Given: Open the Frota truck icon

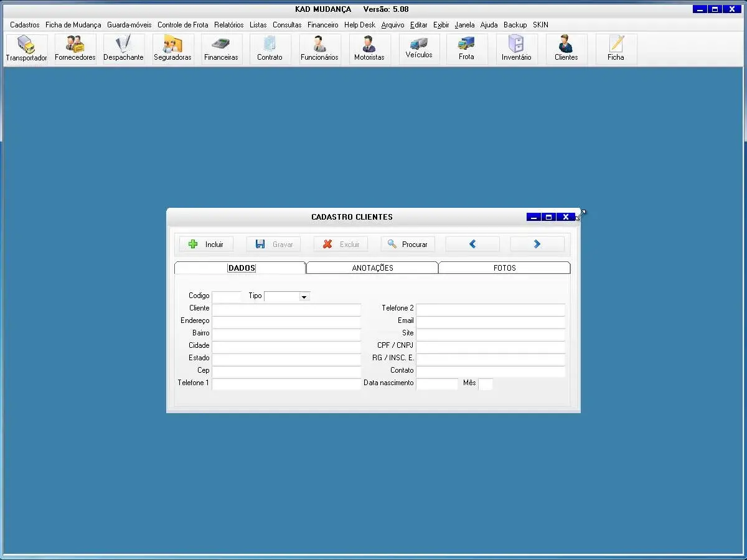Looking at the screenshot, I should [x=466, y=49].
